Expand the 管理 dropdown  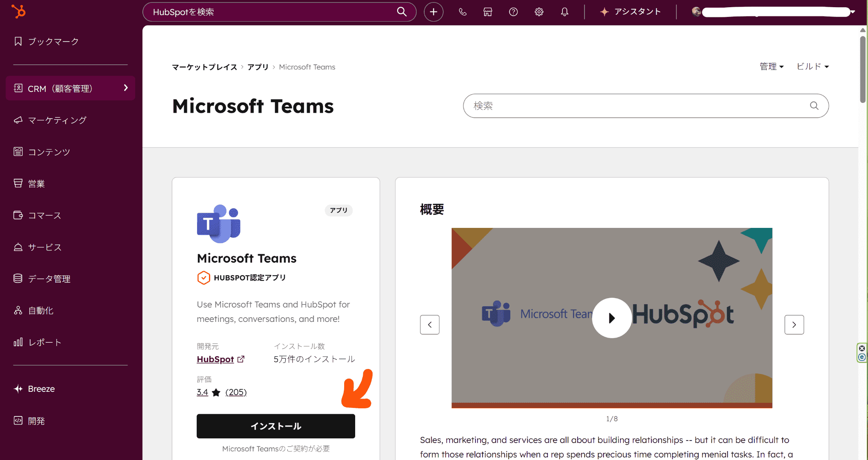771,67
